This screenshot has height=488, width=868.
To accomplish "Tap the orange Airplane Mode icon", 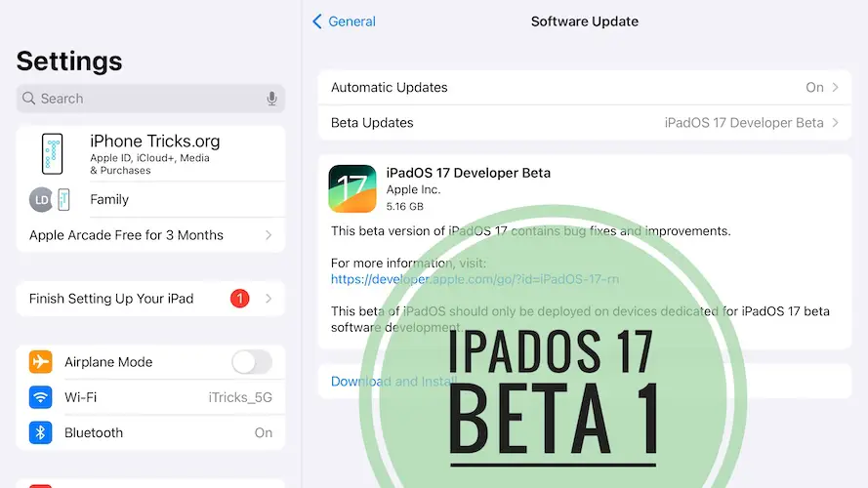I will tap(40, 362).
